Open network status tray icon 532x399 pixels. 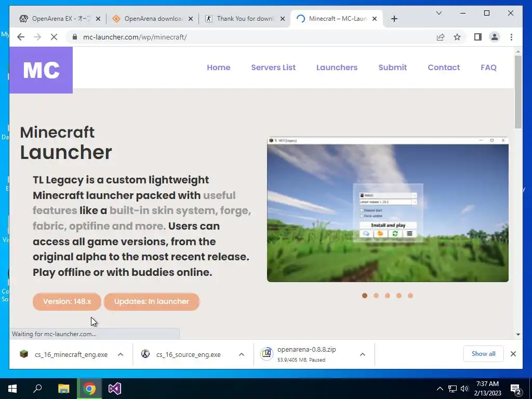453,389
